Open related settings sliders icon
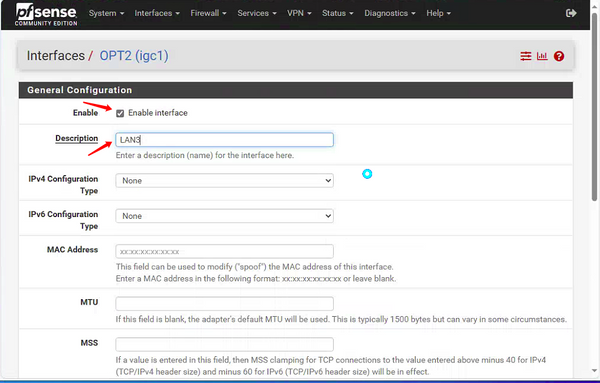 tap(526, 56)
